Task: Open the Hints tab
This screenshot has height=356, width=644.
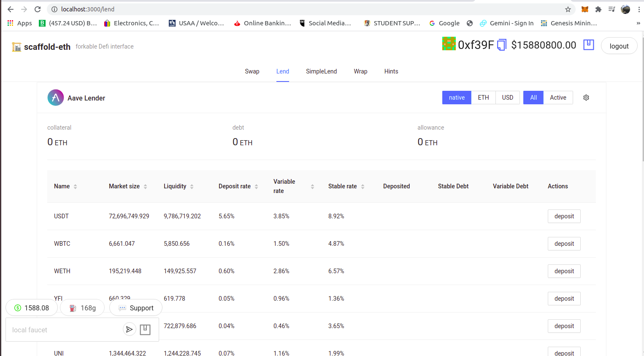Action: coord(391,71)
